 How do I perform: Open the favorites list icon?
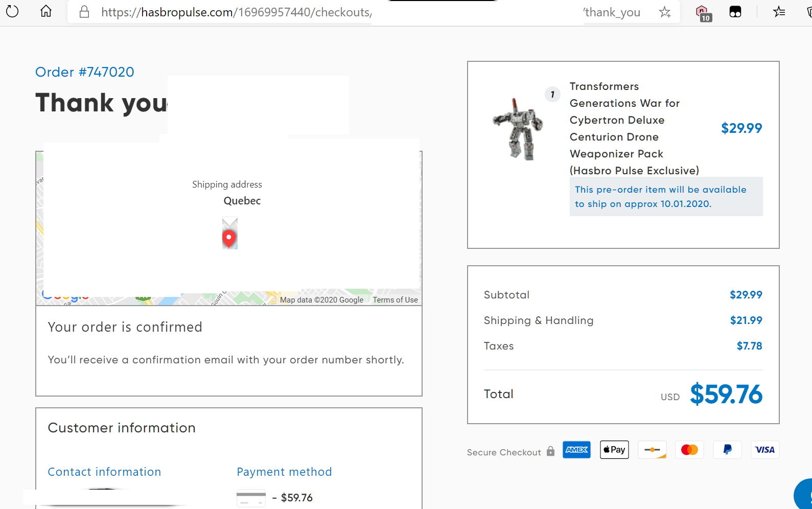(779, 12)
